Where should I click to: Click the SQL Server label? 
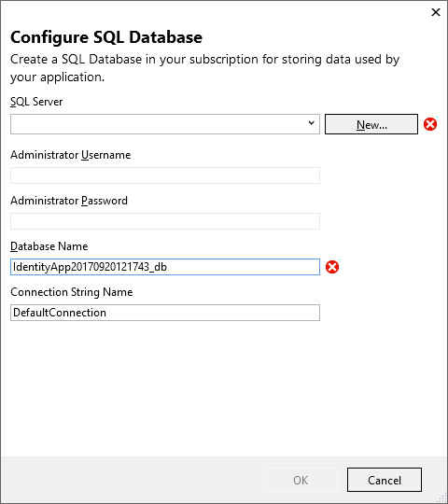coord(36,102)
